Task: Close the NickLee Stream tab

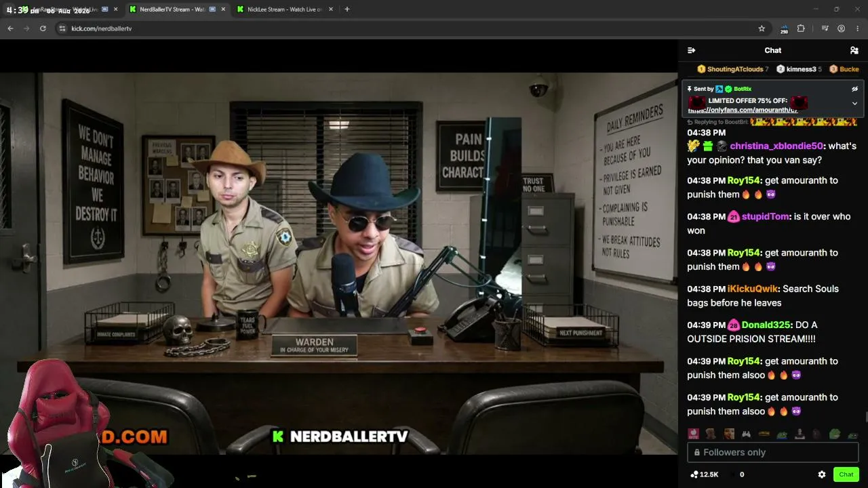Action: [331, 9]
